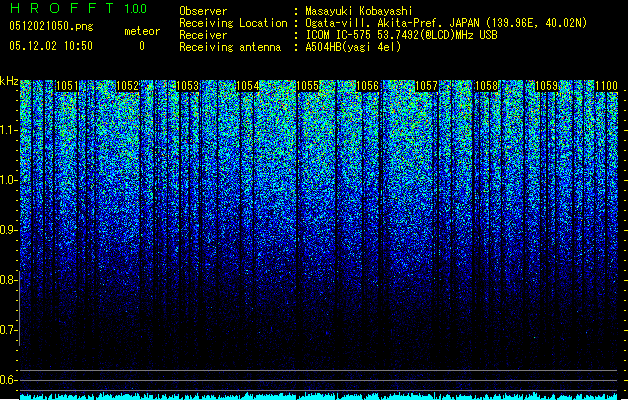Click the 0.9 frequency axis label
This screenshot has height=400, width=629.
pos(9,230)
